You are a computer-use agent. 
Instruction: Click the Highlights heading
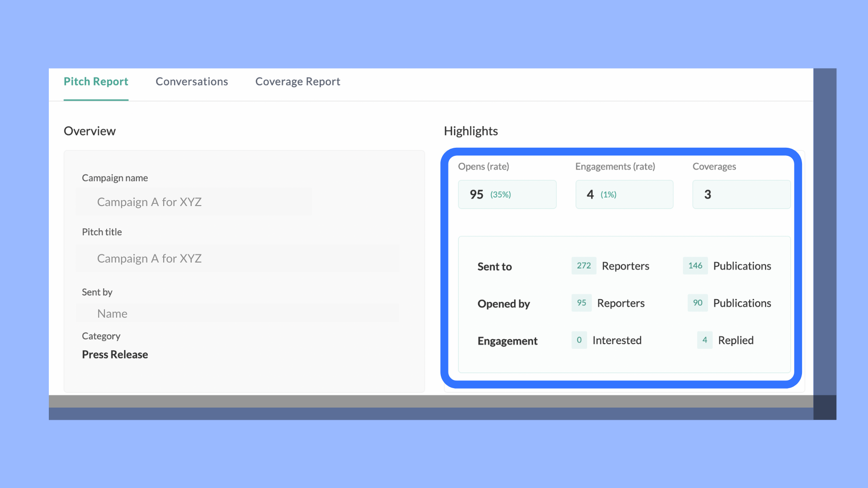pyautogui.click(x=471, y=131)
